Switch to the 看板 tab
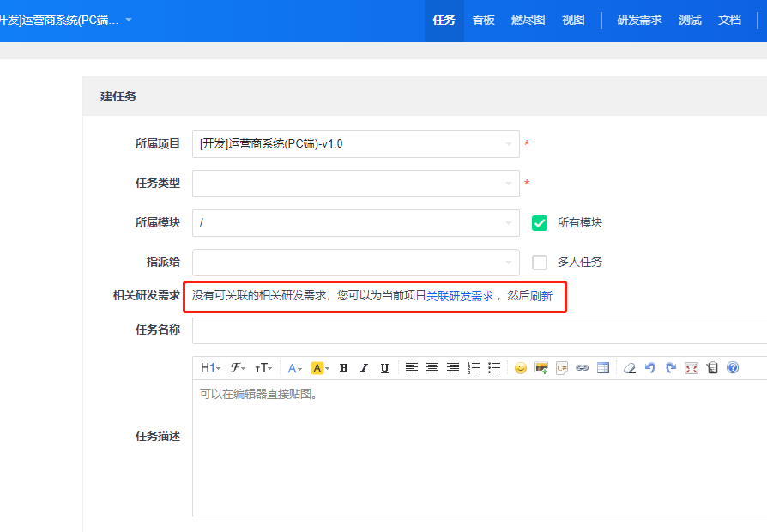Viewport: 767px width, 532px height. point(483,20)
